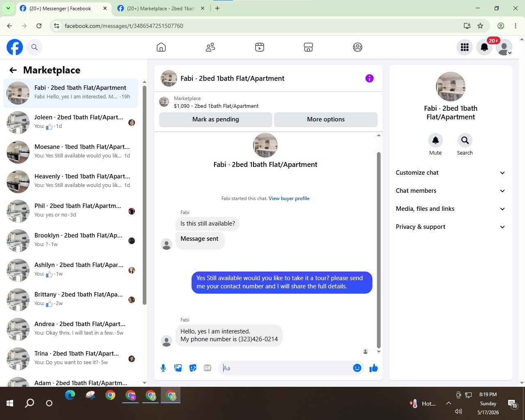Open the Marketplace storefront icon
525x420 pixels.
(308, 47)
